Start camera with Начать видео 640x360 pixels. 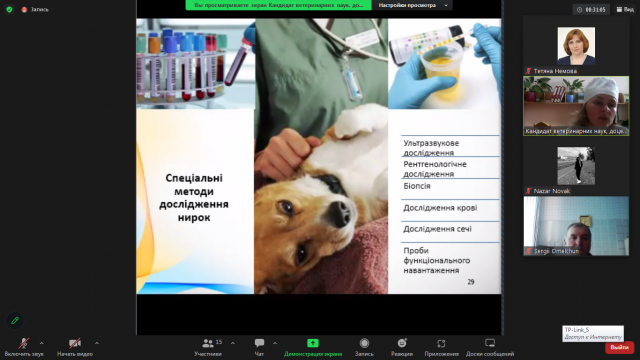tap(75, 347)
